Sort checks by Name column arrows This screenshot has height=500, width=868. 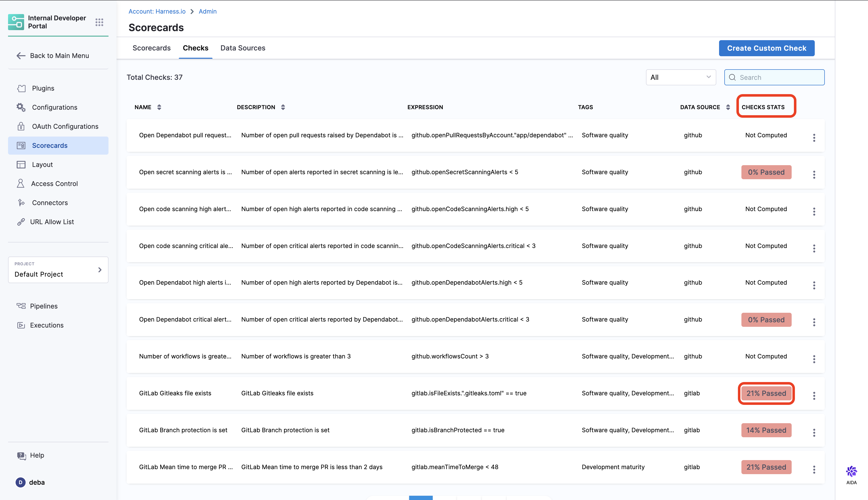coord(159,107)
